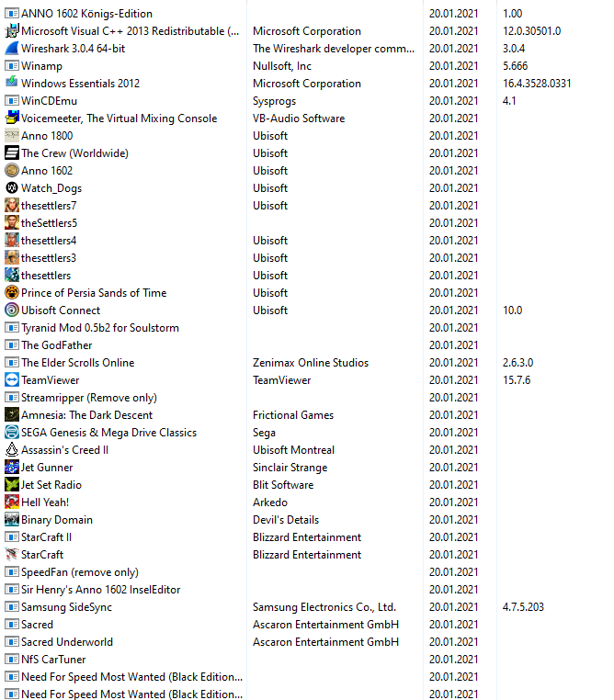
Task: Click version 15.7.6 for TeamViewer
Action: [x=517, y=380]
